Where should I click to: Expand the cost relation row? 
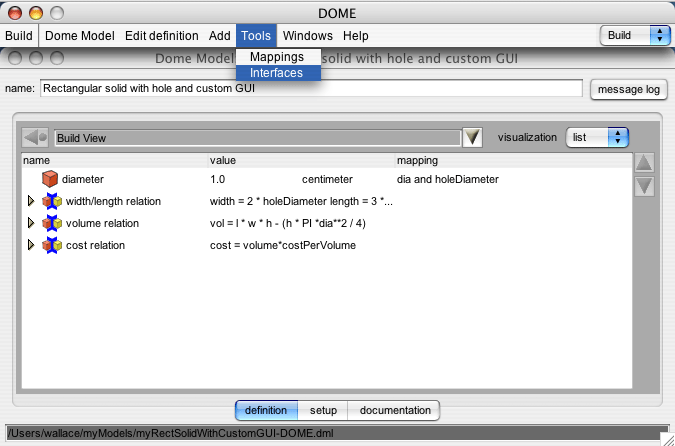[x=31, y=245]
